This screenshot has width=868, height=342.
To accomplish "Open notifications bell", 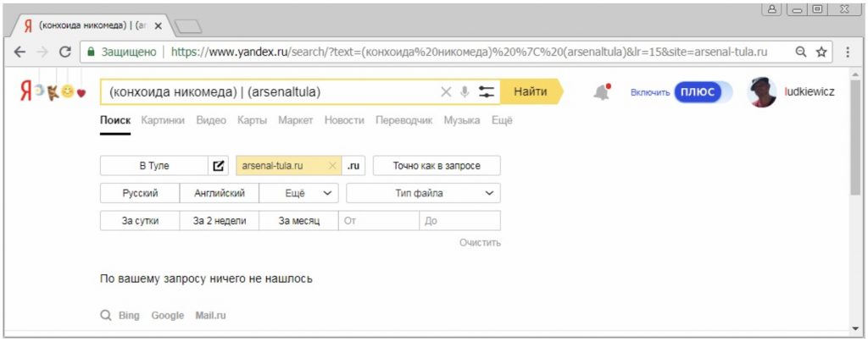I will point(601,92).
